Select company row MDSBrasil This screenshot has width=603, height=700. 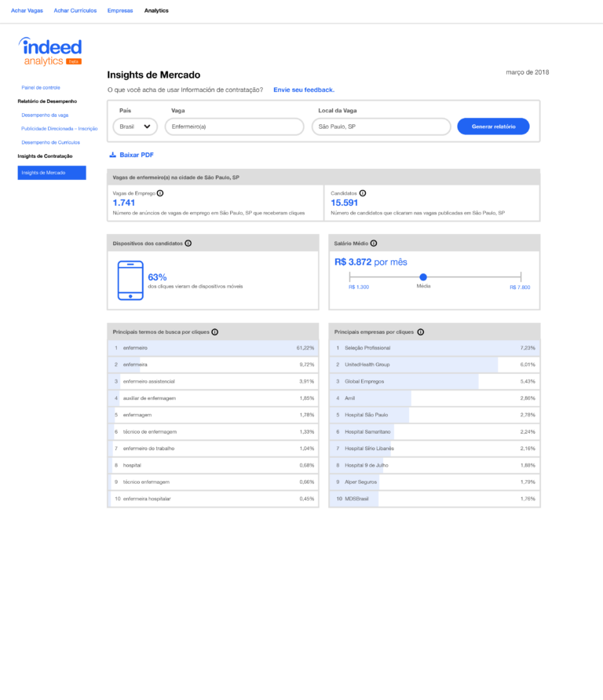[x=434, y=499]
